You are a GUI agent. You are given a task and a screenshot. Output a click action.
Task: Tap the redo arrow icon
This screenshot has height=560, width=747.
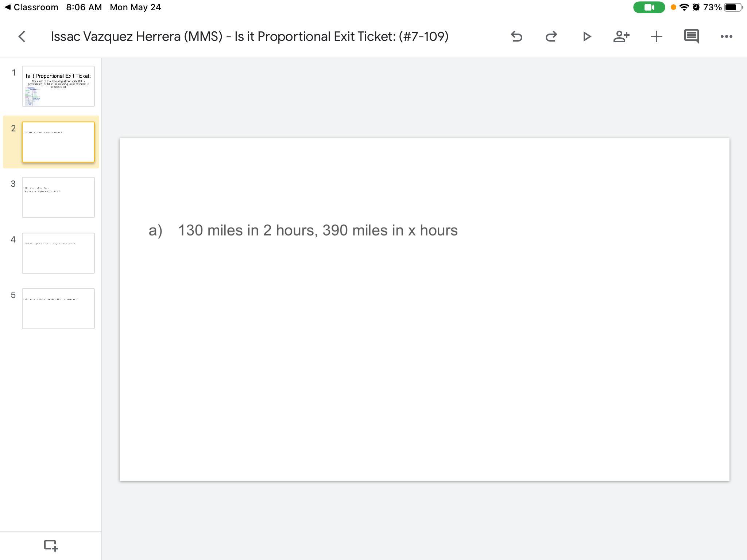tap(551, 36)
